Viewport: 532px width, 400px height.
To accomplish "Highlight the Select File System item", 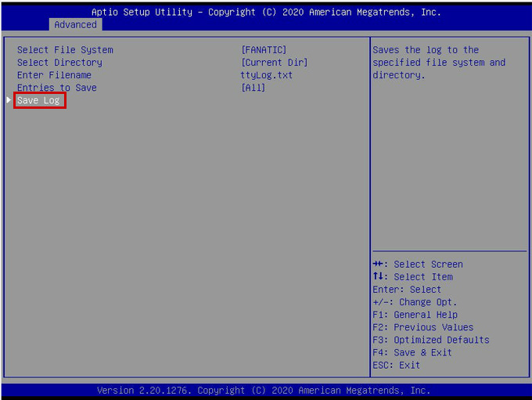I will (65, 50).
